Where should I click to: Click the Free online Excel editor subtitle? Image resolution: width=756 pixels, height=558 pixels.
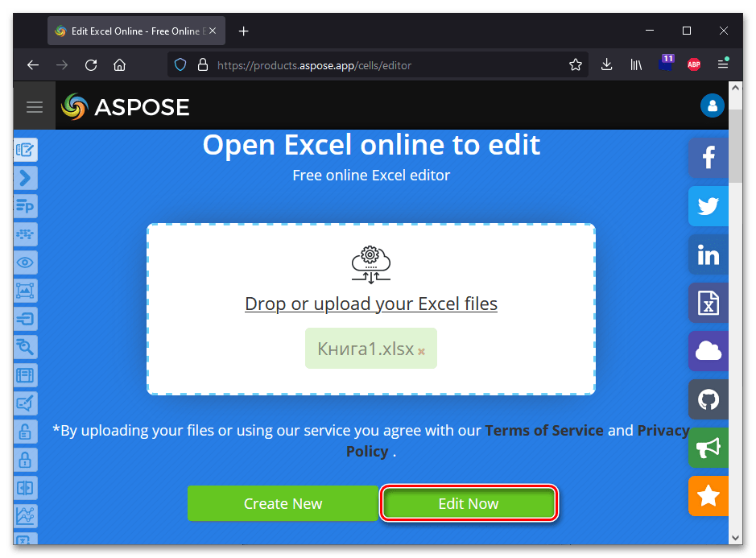(371, 175)
